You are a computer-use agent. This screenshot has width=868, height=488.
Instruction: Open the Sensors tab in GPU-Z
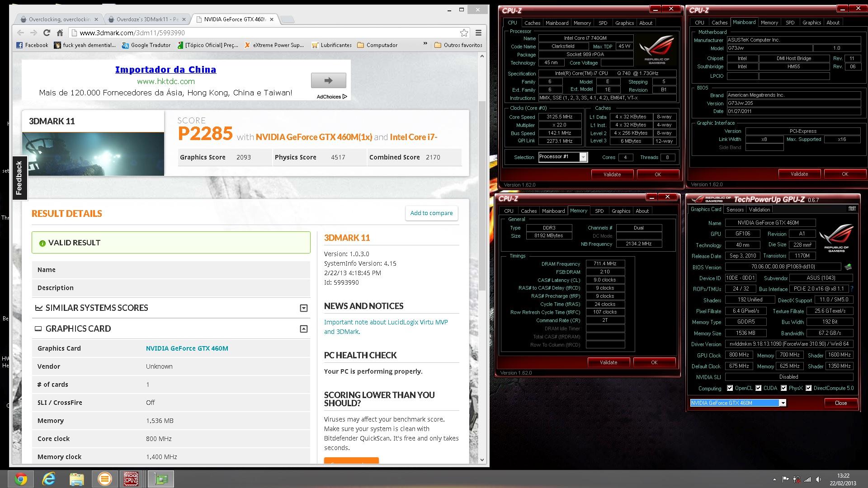pyautogui.click(x=735, y=210)
